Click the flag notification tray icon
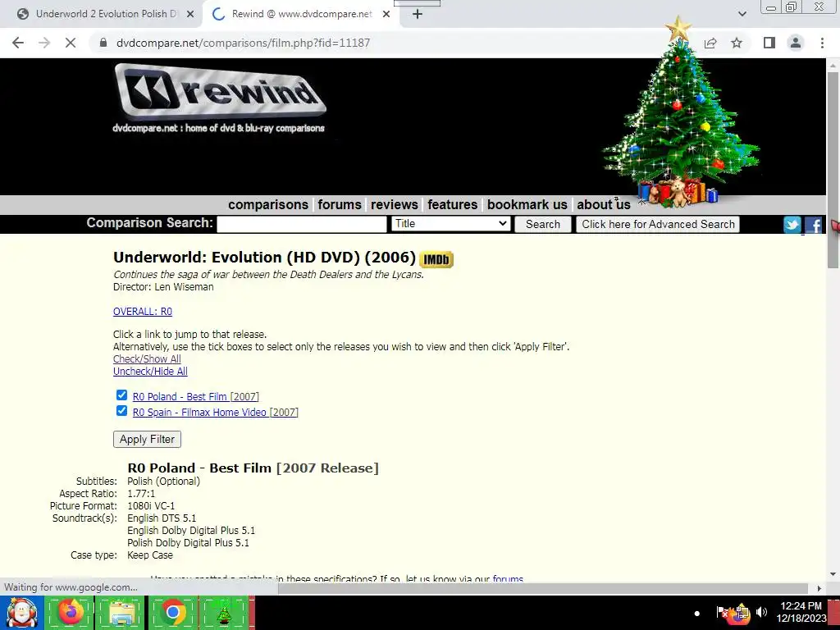This screenshot has width=840, height=630. click(722, 612)
